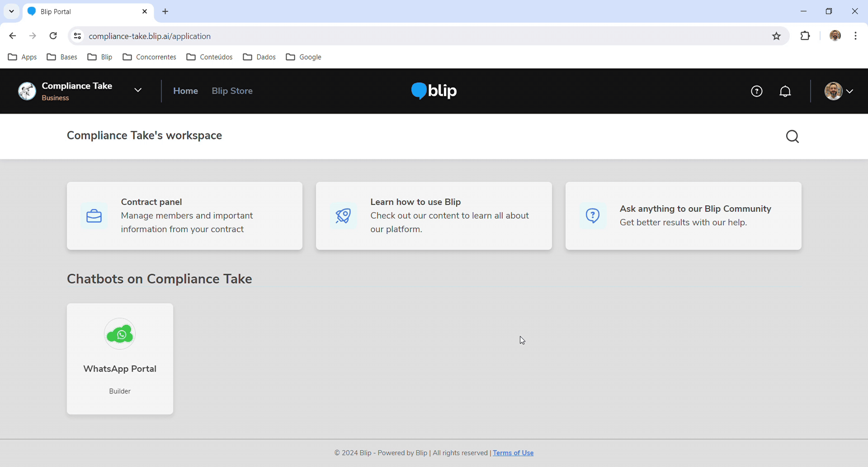Click the question icon on Community card
Screen dimensions: 868x467
593,216
